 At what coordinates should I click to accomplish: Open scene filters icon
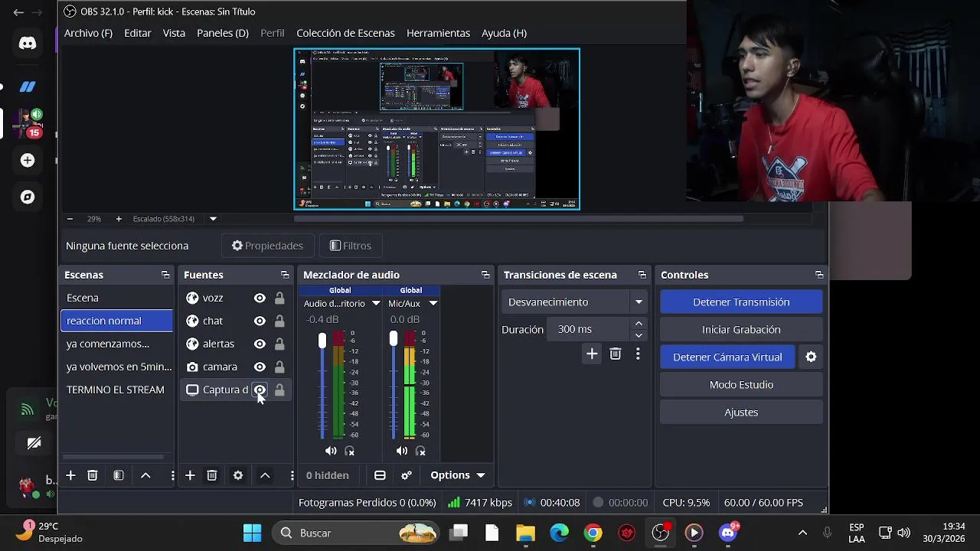119,475
